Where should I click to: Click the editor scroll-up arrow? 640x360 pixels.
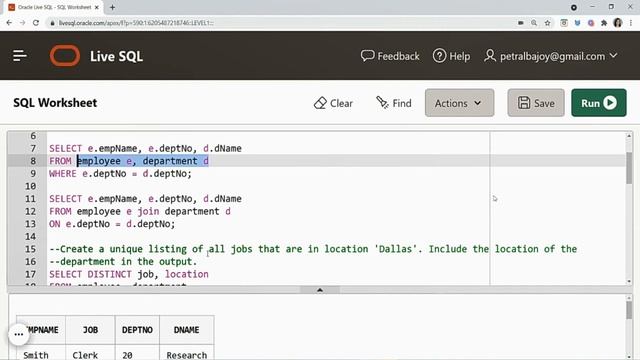[629, 136]
